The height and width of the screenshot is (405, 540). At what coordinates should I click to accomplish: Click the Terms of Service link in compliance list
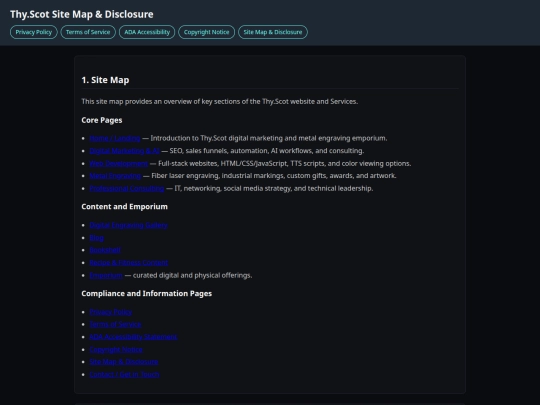pyautogui.click(x=115, y=324)
